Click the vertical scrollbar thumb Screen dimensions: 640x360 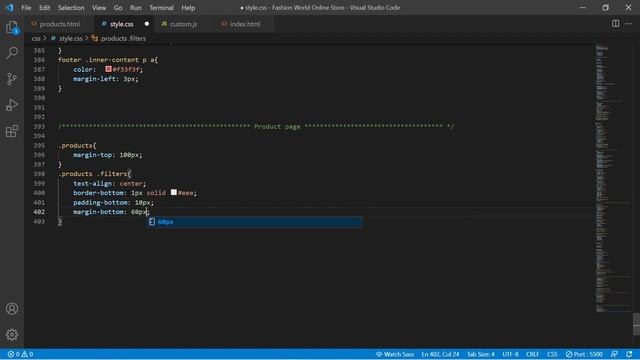(636, 324)
